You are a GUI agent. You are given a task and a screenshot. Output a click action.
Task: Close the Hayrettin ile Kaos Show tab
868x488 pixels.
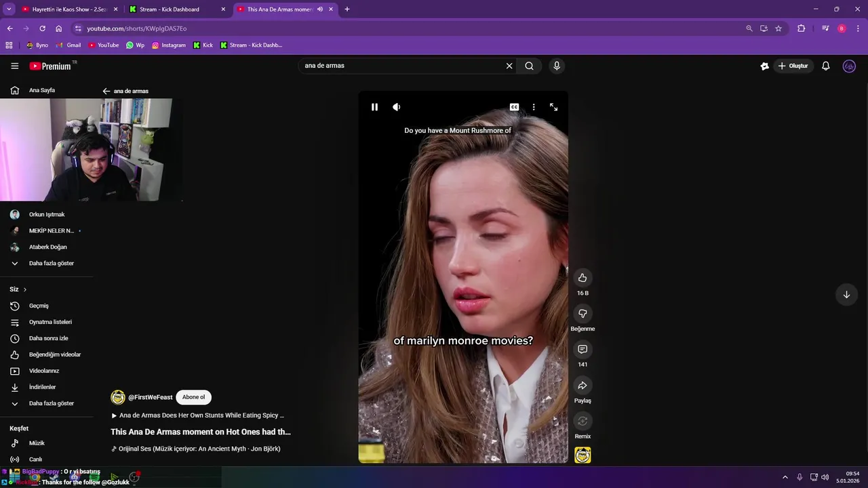click(x=116, y=9)
